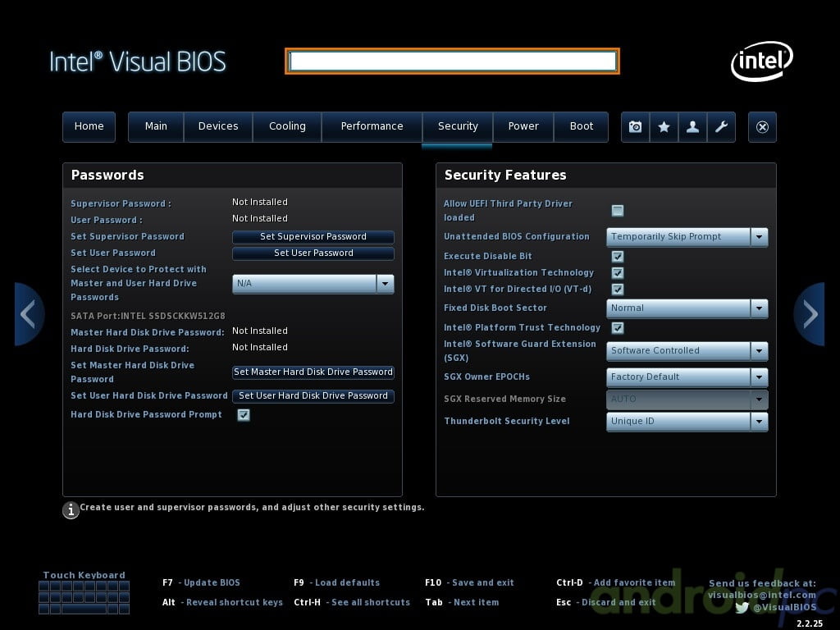Enable Allow UEFI Third Party Driver checkbox

point(618,211)
